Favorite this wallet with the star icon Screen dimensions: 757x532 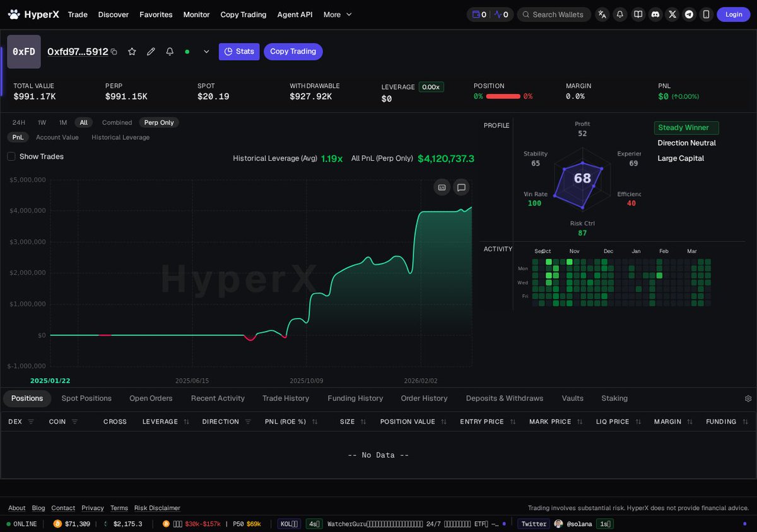tap(132, 52)
